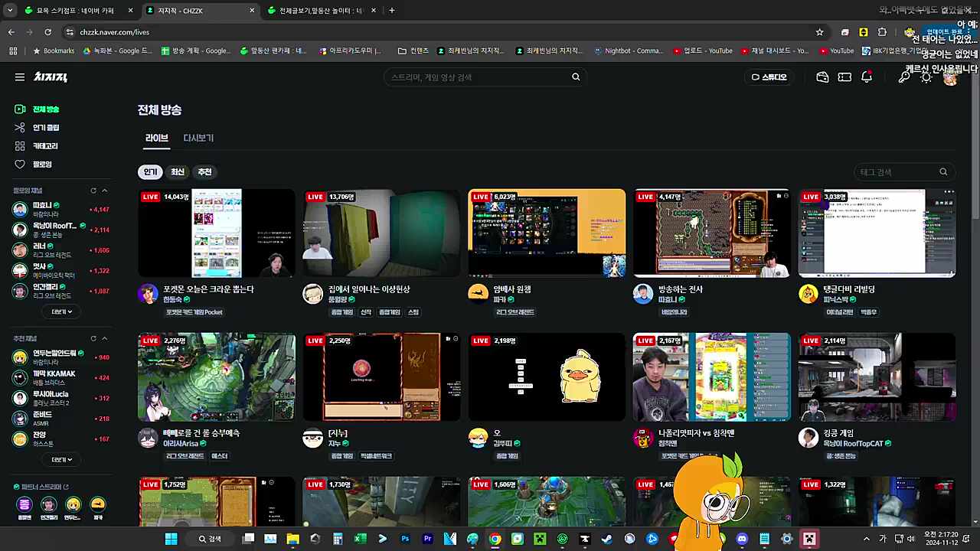
Task: Refresh the 팔로잉 채널 list
Action: tap(93, 191)
